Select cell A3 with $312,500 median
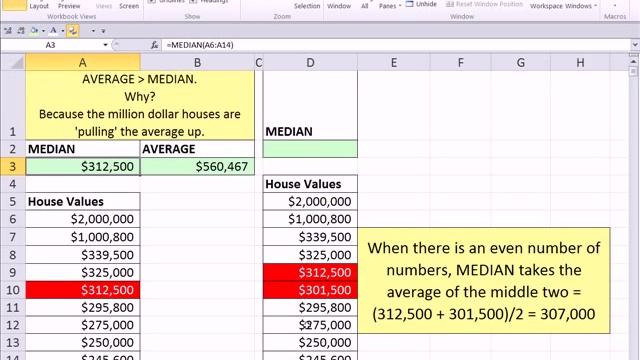The height and width of the screenshot is (360, 640). pos(83,167)
